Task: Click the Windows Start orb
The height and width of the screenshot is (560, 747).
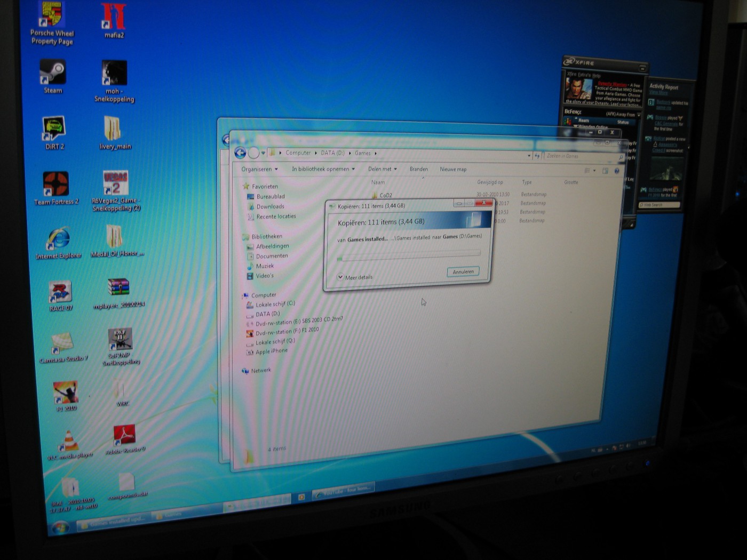Action: (x=60, y=528)
